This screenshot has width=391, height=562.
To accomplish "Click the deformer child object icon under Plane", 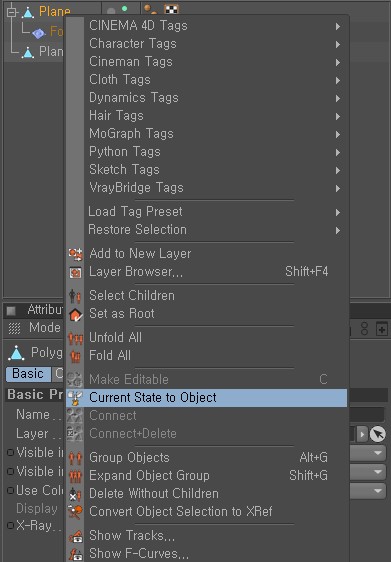I will pyautogui.click(x=38, y=33).
